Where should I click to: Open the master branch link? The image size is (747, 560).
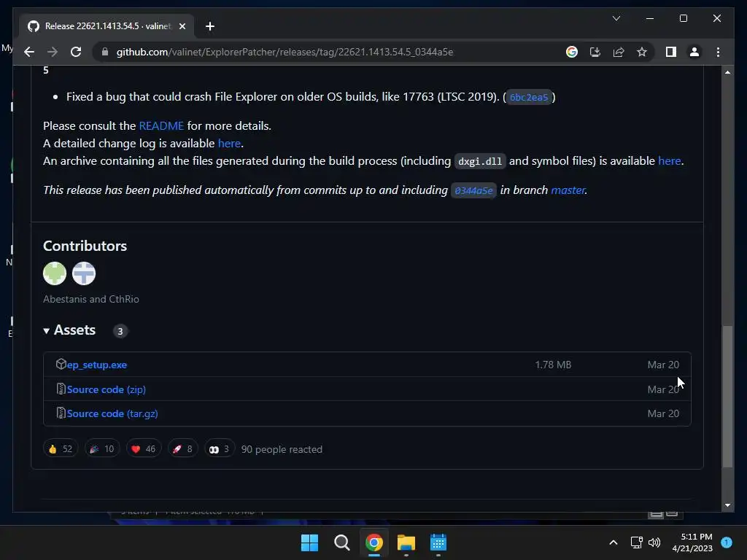(568, 190)
